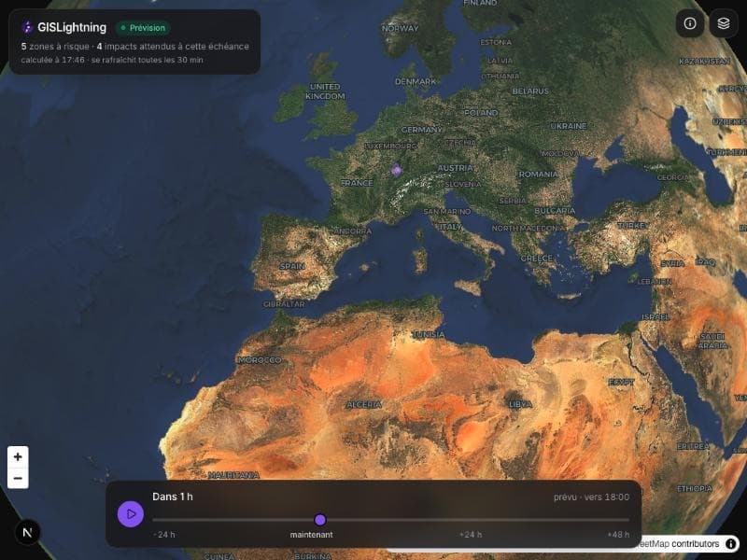Click the SPAIN map label
This screenshot has height=560, width=747.
292,266
